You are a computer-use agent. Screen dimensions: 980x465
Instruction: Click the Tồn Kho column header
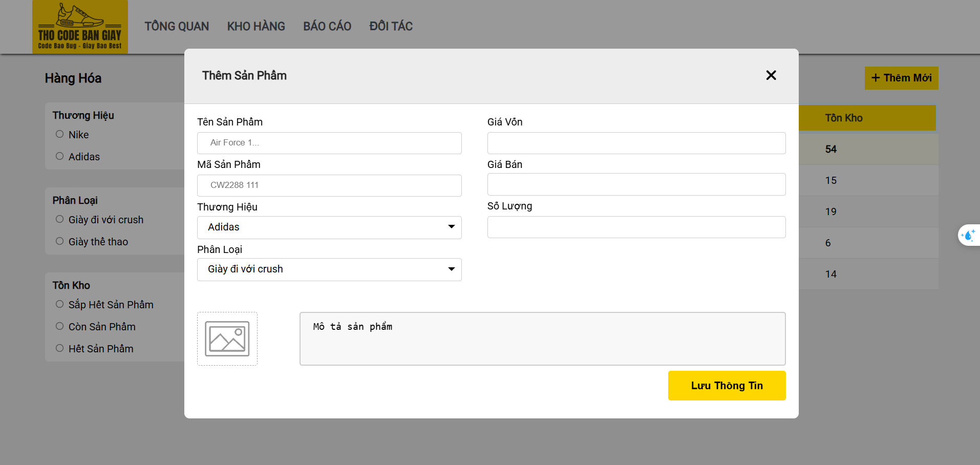[843, 117]
